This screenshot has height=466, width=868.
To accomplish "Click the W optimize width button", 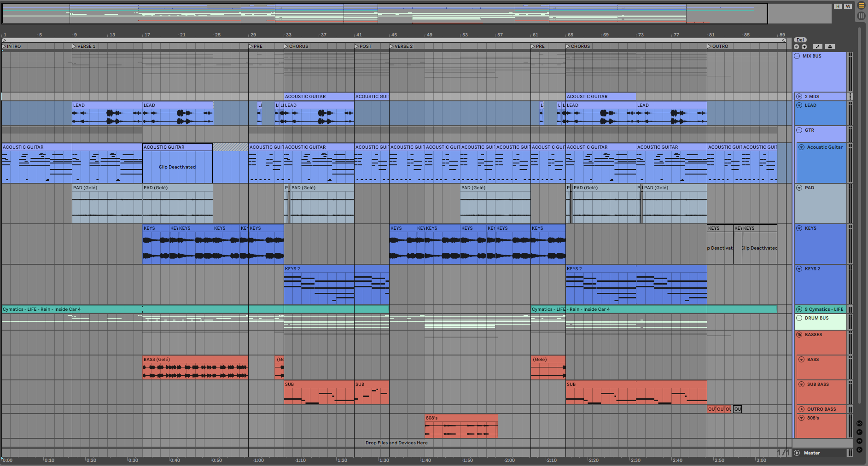I will click(848, 6).
